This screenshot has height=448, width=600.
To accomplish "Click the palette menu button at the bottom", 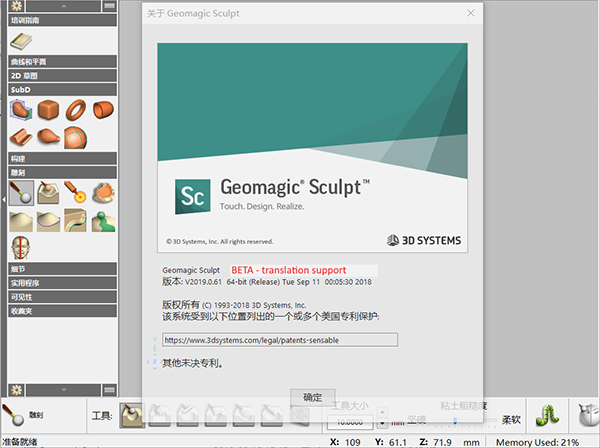I will 109,390.
